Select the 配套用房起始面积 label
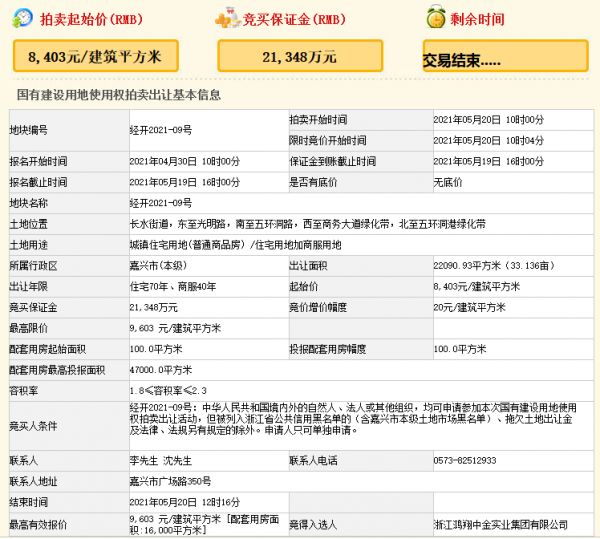 click(48, 349)
